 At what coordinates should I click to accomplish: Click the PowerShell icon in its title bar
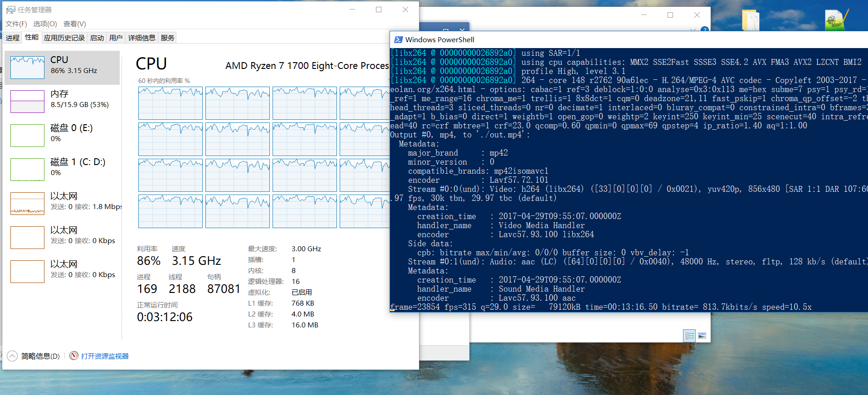click(x=399, y=39)
